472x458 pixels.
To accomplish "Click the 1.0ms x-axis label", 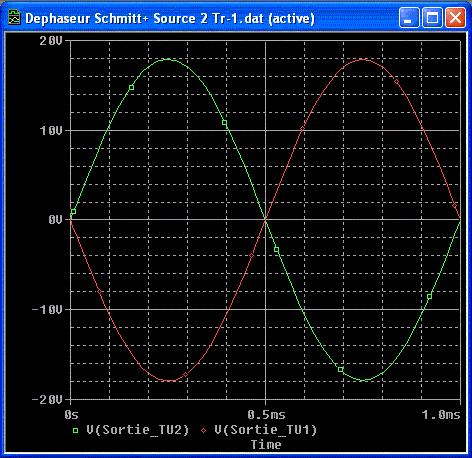I will click(441, 415).
